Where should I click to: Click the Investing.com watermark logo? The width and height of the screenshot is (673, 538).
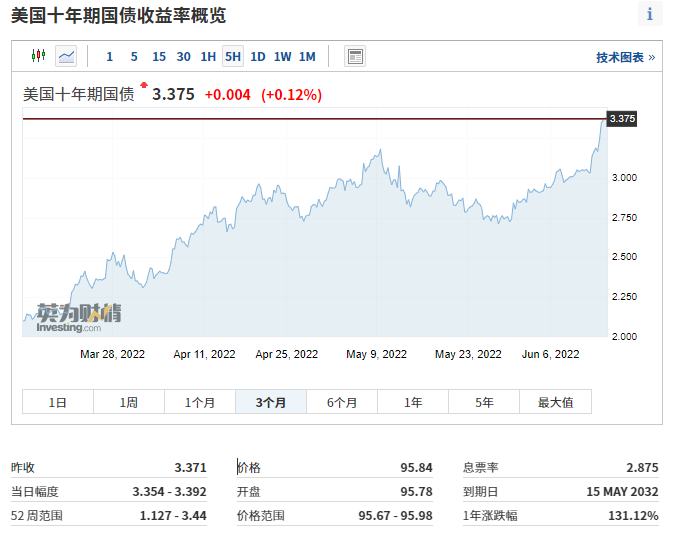[78, 317]
